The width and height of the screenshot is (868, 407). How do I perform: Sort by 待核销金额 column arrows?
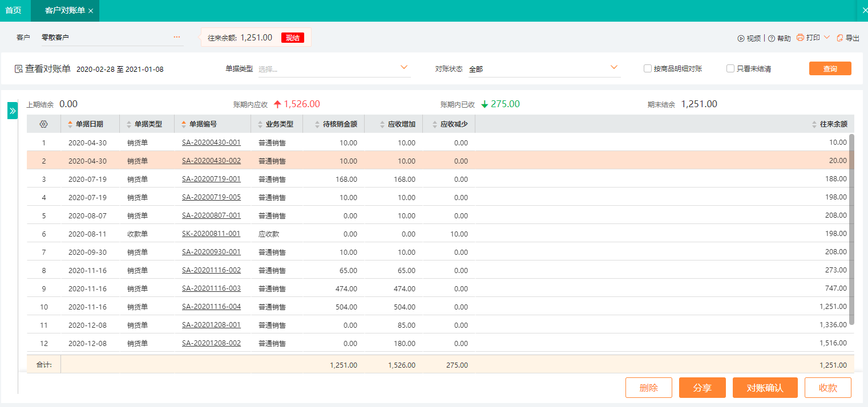click(x=317, y=124)
